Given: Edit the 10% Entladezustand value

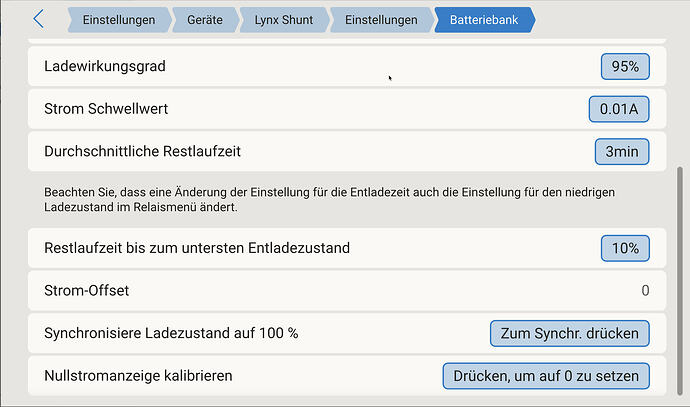Looking at the screenshot, I should (x=625, y=249).
